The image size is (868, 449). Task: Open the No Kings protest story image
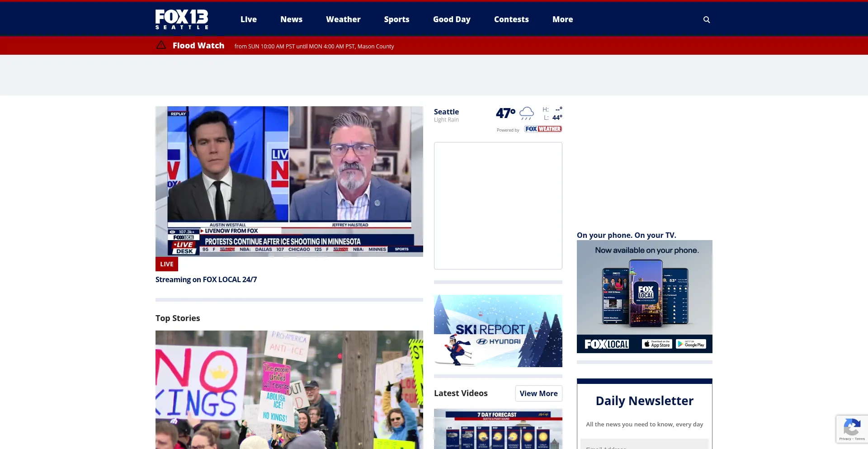289,390
